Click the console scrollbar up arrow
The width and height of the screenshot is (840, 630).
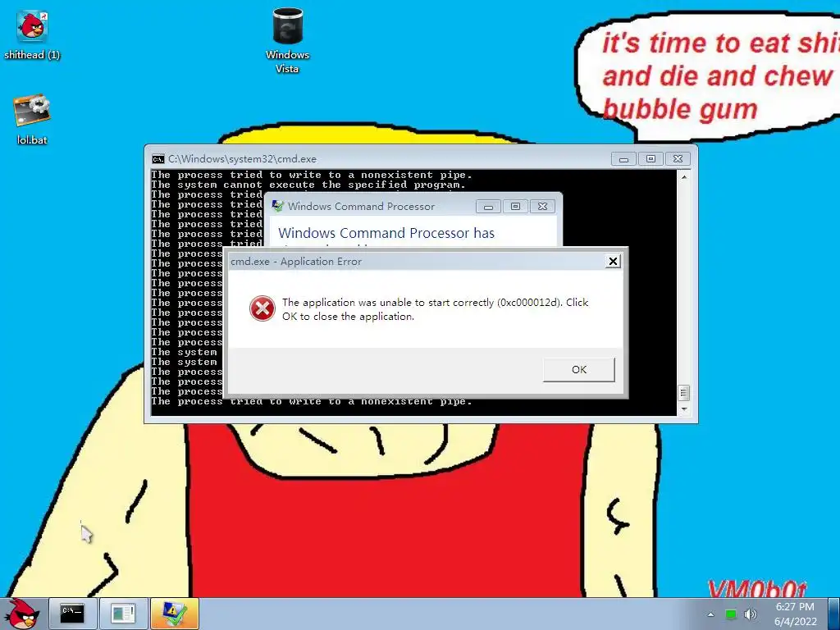point(683,176)
